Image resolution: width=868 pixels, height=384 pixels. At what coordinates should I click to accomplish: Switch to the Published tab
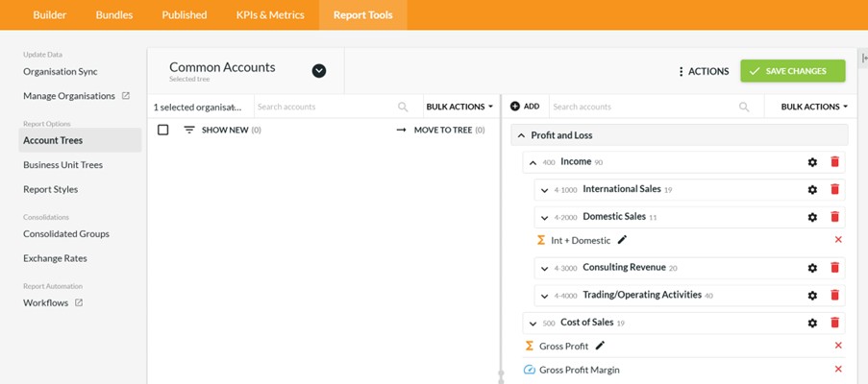point(185,15)
